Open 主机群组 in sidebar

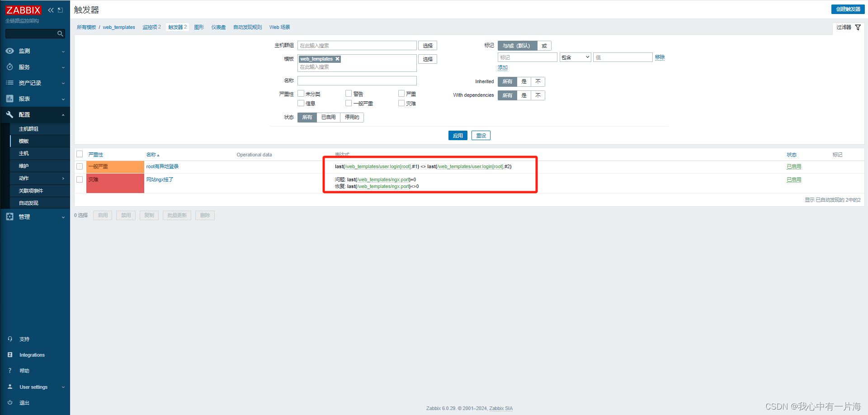pos(28,129)
